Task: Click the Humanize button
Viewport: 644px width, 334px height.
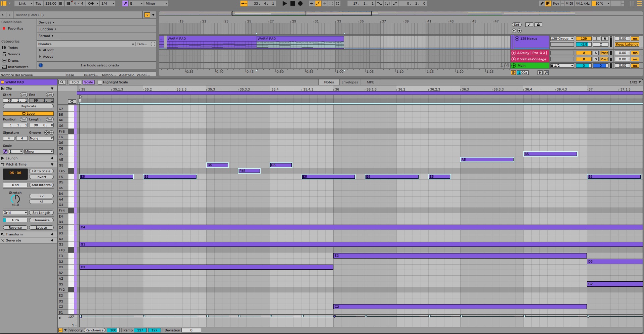Action: pyautogui.click(x=41, y=220)
